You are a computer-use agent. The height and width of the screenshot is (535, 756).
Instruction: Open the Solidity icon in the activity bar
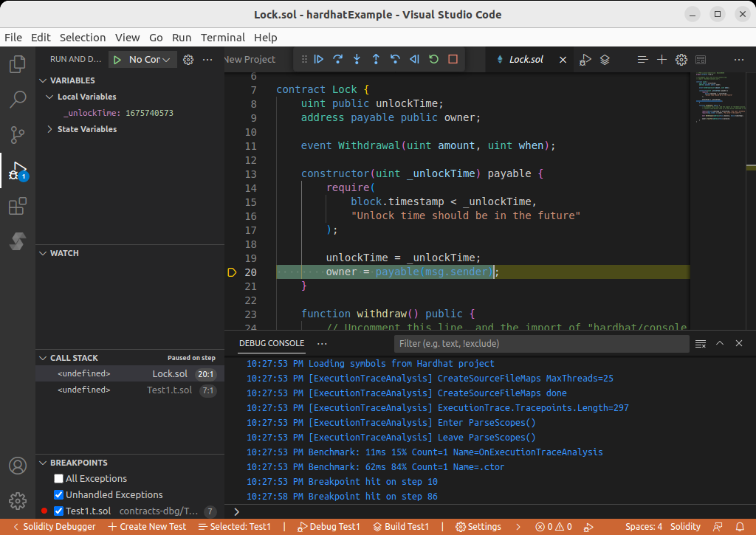18,242
